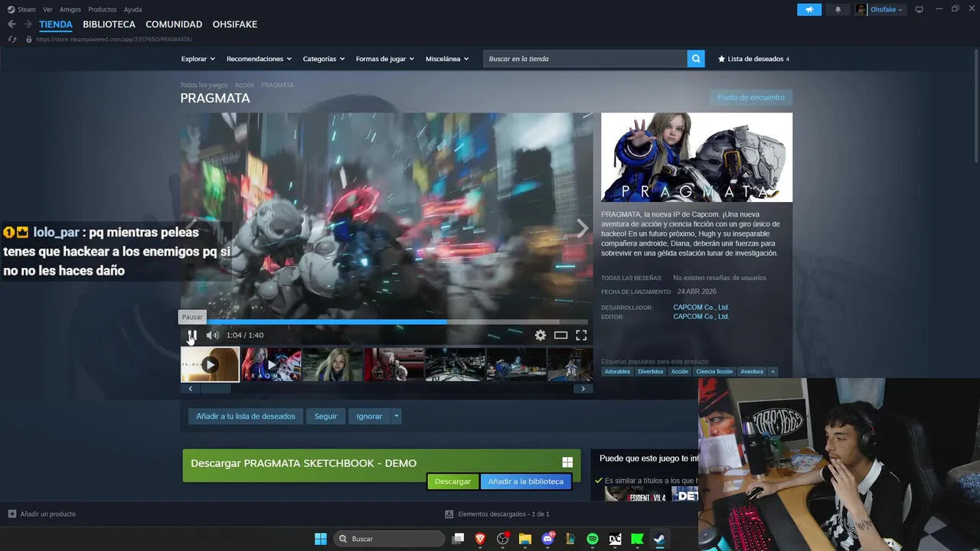
Task: Click the green Descargar demo button
Action: 452,481
